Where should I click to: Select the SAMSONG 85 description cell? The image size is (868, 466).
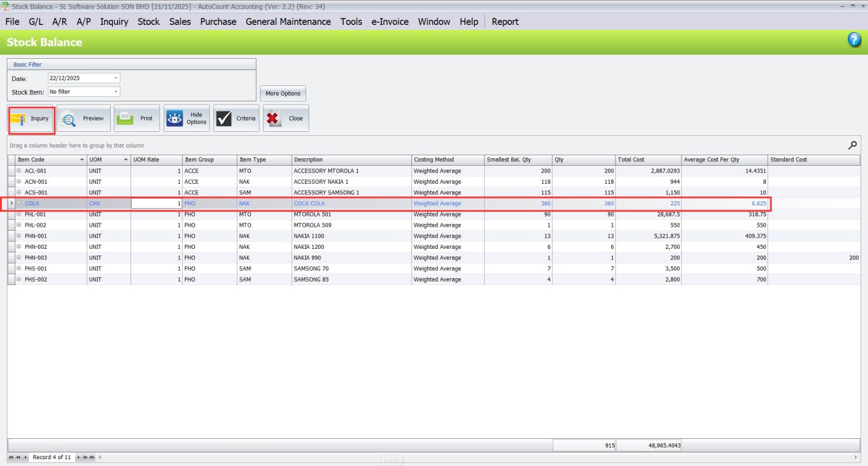[x=350, y=279]
